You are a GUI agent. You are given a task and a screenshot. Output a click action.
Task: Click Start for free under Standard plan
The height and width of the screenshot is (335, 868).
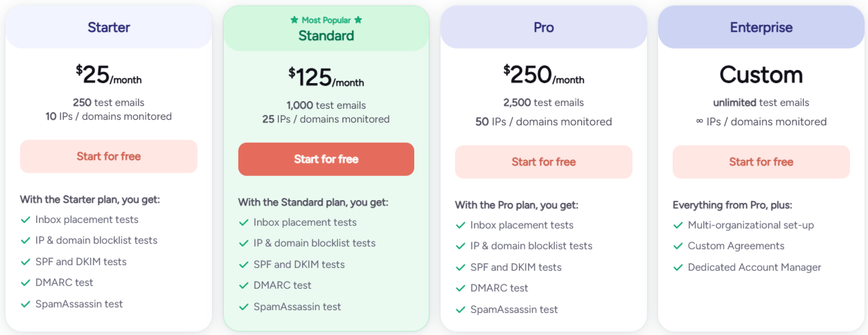click(x=326, y=159)
